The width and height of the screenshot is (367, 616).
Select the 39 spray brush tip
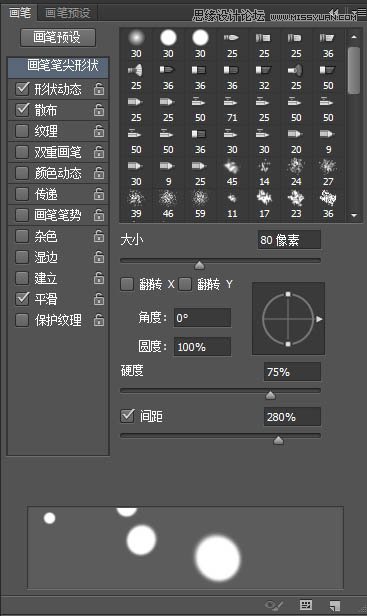(136, 205)
